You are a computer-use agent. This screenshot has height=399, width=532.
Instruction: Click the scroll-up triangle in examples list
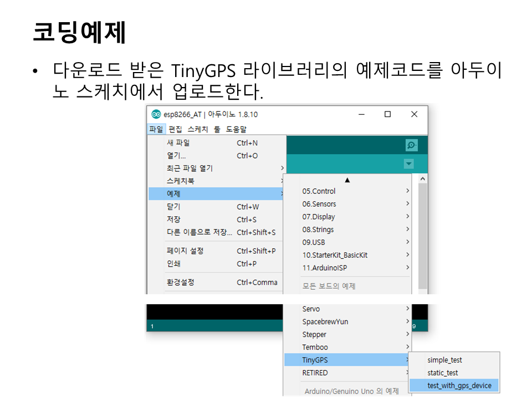(347, 180)
